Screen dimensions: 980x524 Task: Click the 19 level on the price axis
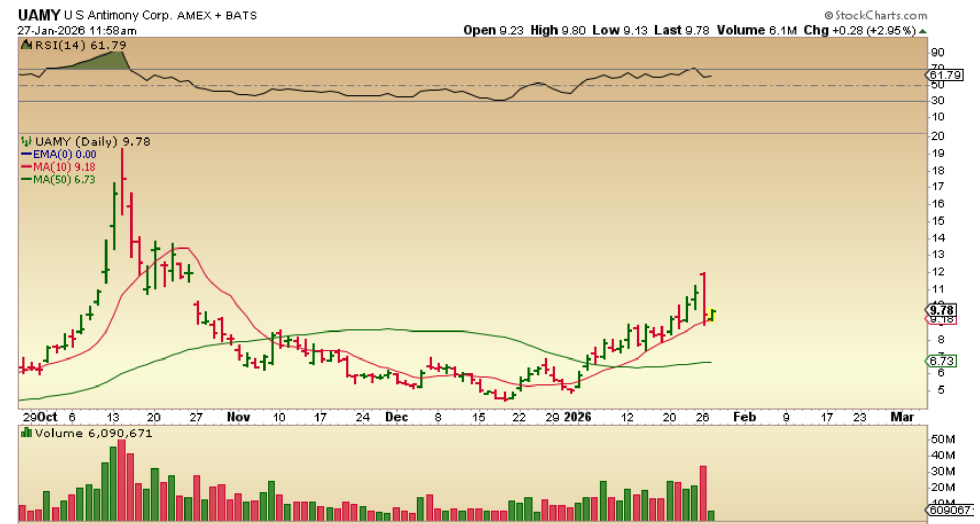(938, 153)
